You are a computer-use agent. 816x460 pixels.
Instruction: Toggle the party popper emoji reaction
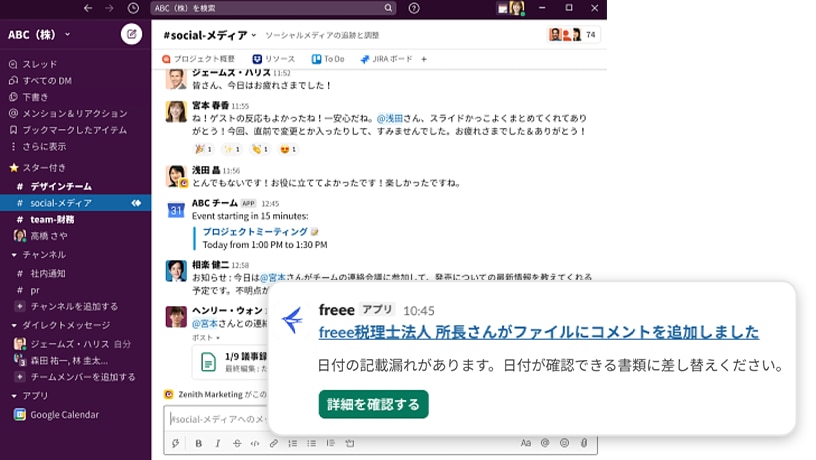[176, 150]
